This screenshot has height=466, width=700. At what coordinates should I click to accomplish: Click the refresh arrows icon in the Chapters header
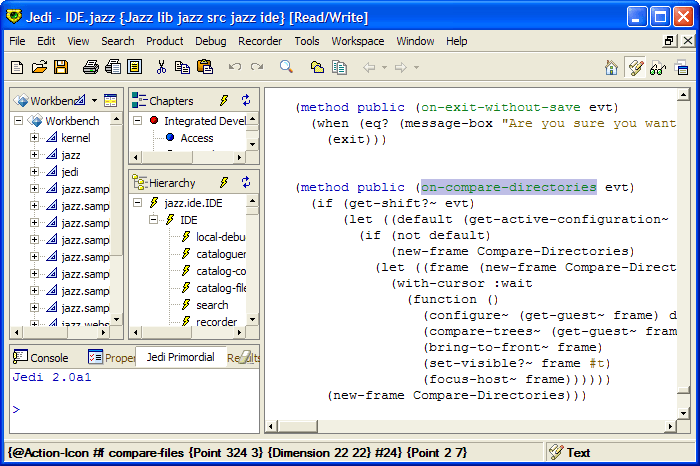tap(246, 100)
